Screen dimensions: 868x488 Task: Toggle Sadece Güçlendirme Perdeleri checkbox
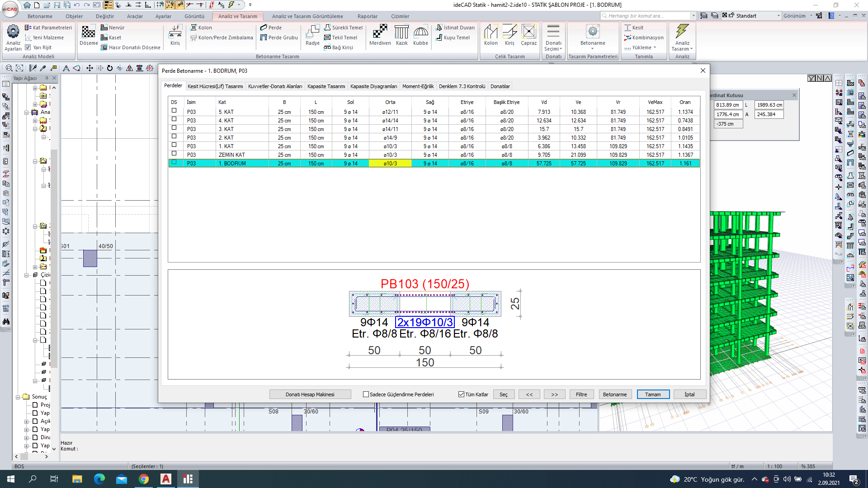point(366,394)
